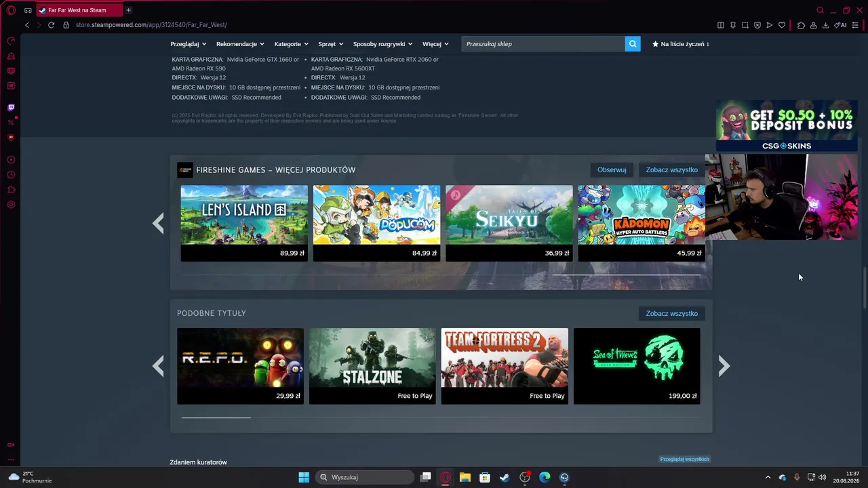
Task: Open Steam app from taskbar
Action: pyautogui.click(x=505, y=477)
